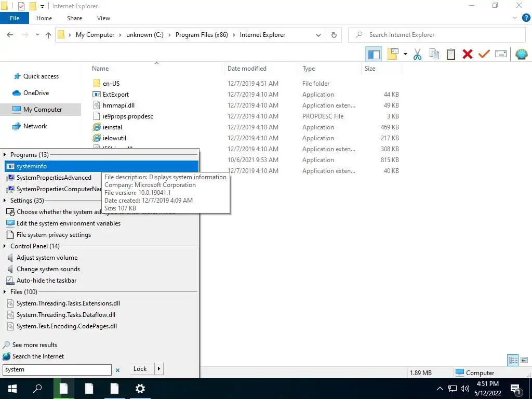The width and height of the screenshot is (532, 399).
Task: Switch to the Share ribbon tab
Action: click(x=74, y=18)
